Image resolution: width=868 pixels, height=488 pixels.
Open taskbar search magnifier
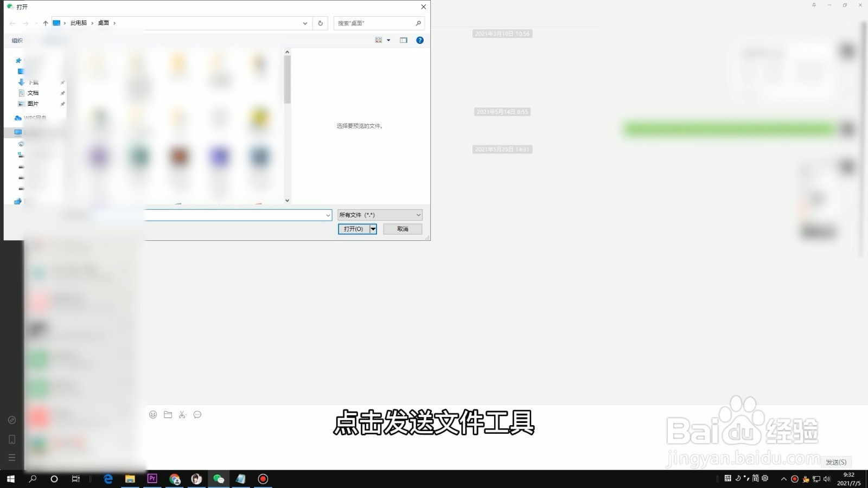pos(33,479)
